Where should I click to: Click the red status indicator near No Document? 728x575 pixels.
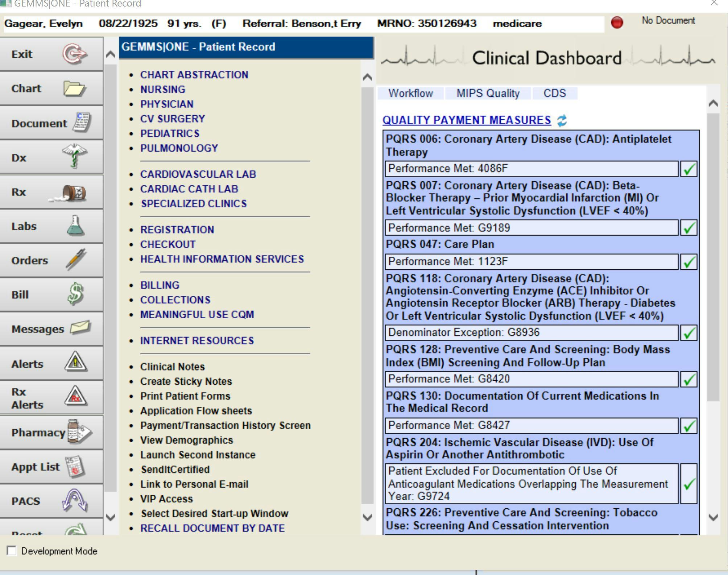617,21
